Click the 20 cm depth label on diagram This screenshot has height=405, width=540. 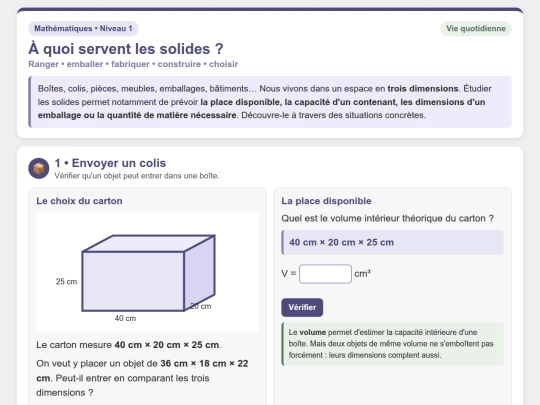click(x=201, y=306)
